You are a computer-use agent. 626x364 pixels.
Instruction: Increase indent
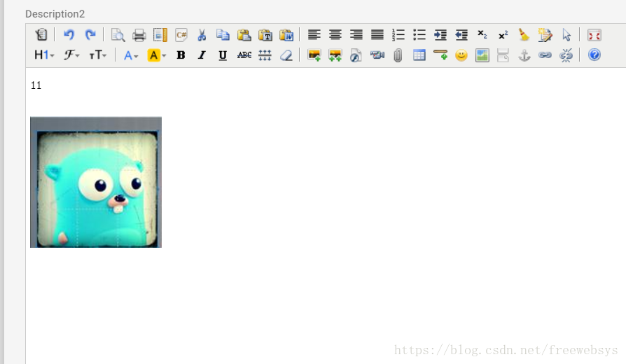[x=440, y=35]
